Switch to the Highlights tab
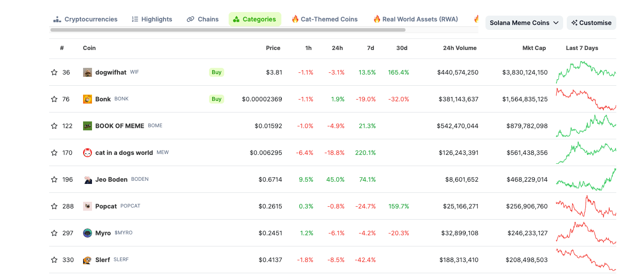Viewport: 644px width, 275px height. click(x=152, y=19)
